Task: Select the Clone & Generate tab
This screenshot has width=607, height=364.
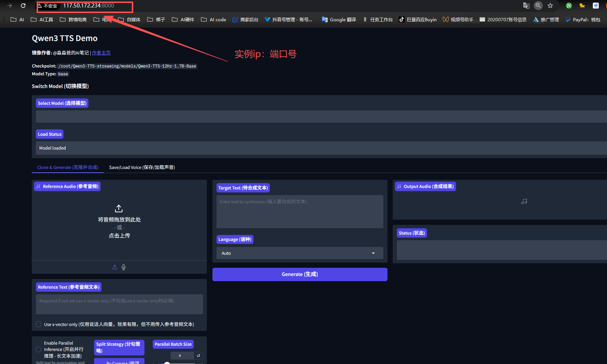Action: (x=68, y=167)
